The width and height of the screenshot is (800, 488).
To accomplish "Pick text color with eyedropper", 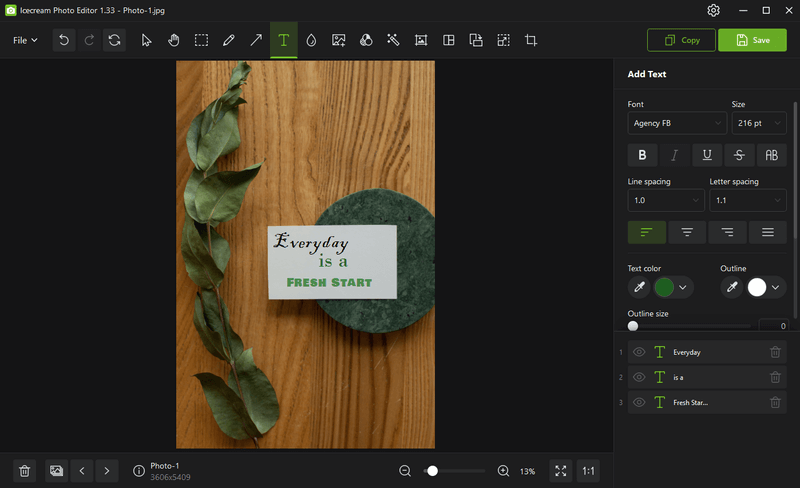I will [x=639, y=287].
